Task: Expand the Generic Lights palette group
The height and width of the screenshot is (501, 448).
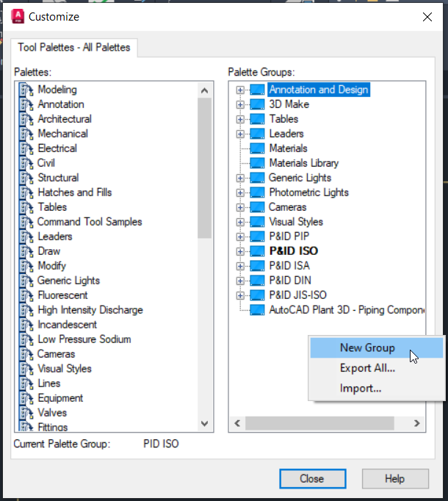Action: (240, 179)
